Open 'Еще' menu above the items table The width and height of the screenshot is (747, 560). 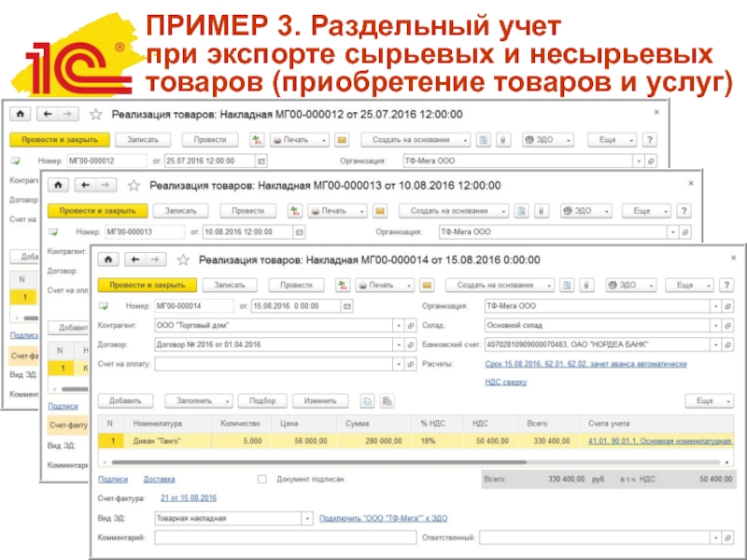(x=707, y=400)
